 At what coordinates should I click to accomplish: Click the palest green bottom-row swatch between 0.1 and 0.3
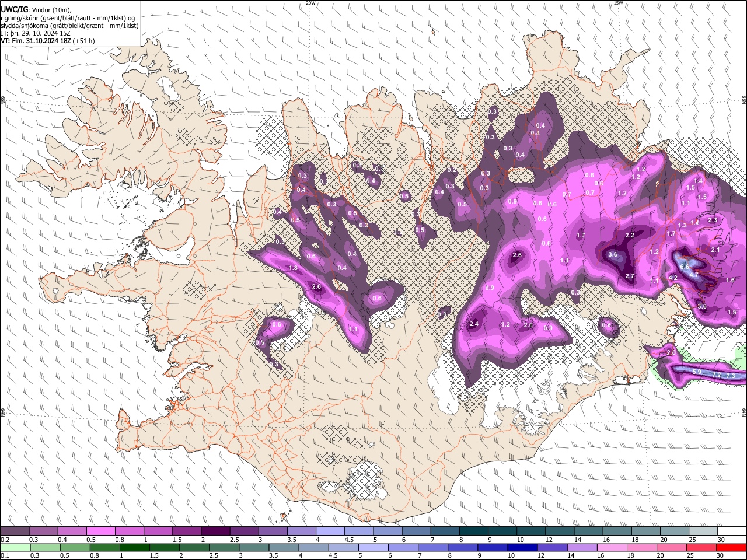click(x=15, y=547)
